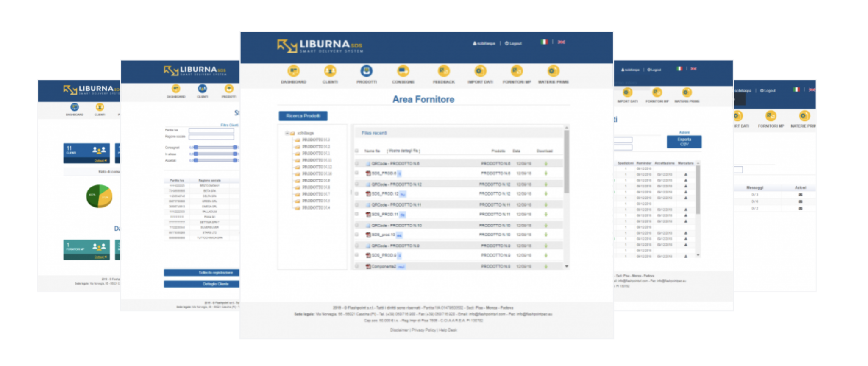Click Logout in the center header
This screenshot has height=366, width=868.
(x=513, y=43)
